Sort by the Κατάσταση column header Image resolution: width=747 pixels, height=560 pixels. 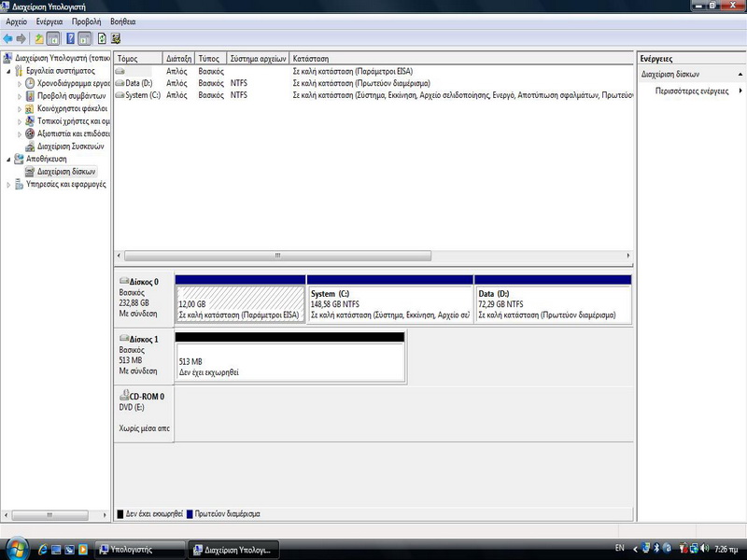[461, 59]
